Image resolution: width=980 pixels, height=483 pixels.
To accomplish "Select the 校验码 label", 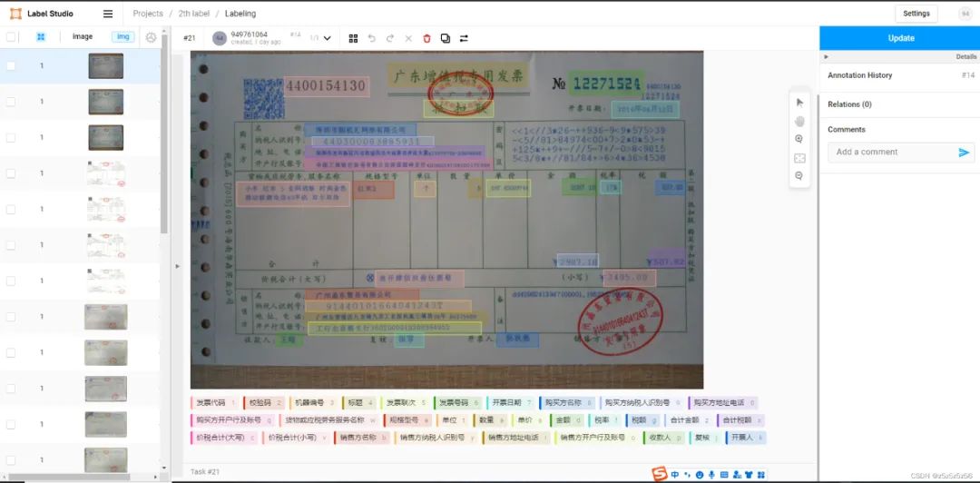I will [x=264, y=403].
